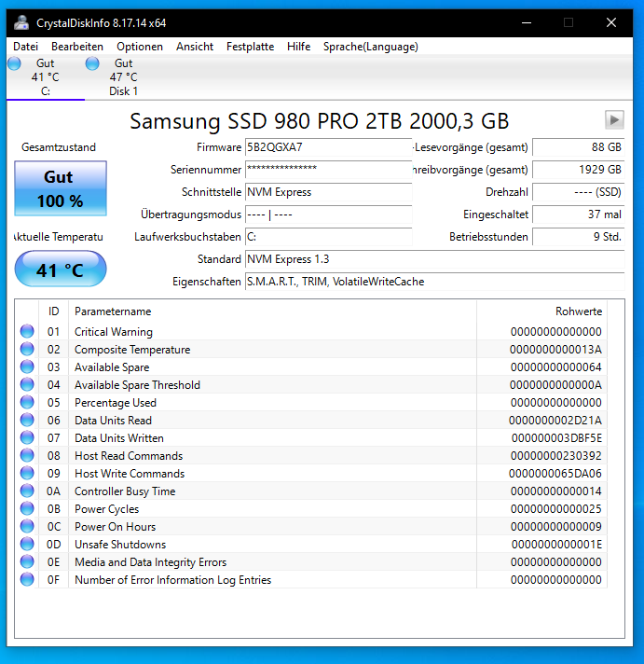Click raw value 00000000230392

556,456
